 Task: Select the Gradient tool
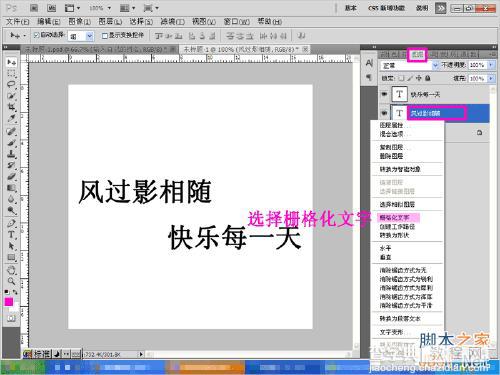pos(11,188)
